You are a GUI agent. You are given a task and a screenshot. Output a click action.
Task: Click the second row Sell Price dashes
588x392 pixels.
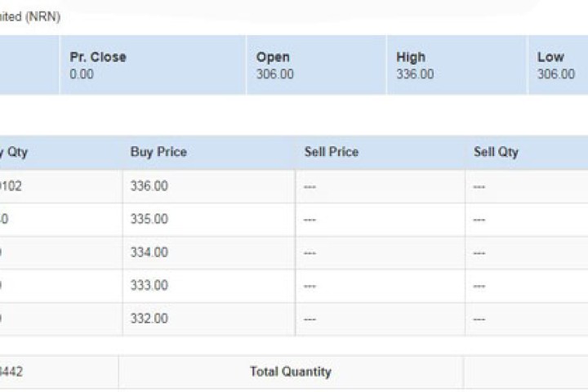310,220
